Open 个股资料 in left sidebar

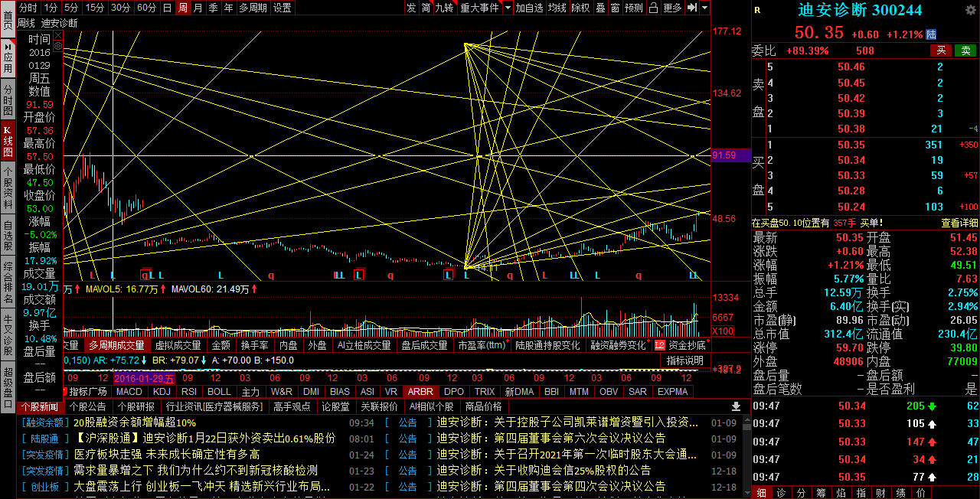coord(8,189)
